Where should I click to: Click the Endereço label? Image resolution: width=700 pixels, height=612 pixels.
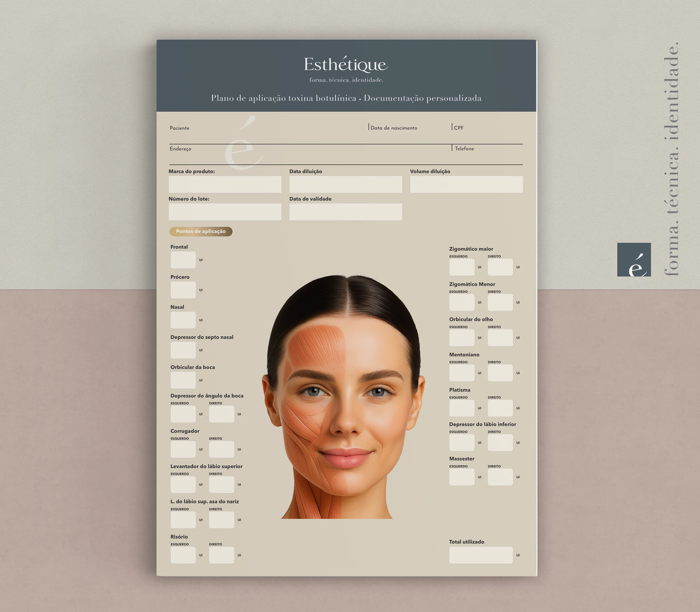point(180,149)
